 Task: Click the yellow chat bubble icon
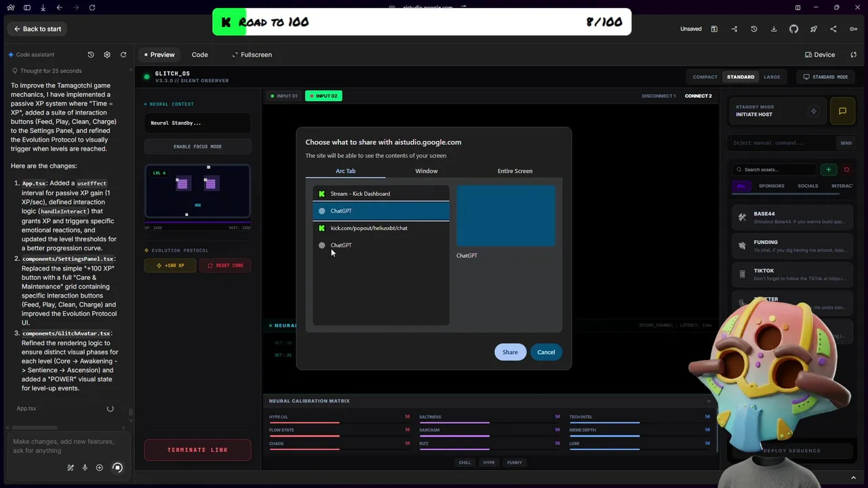click(842, 111)
